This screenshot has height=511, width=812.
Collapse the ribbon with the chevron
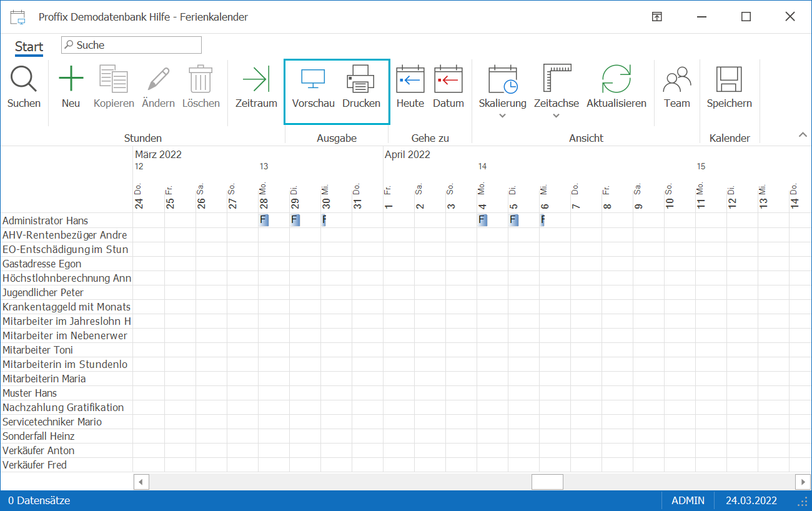(803, 135)
